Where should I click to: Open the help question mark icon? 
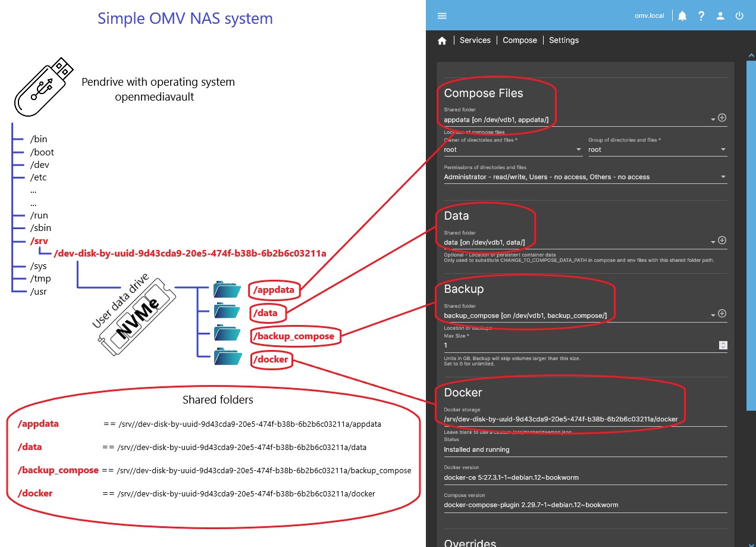tap(701, 16)
